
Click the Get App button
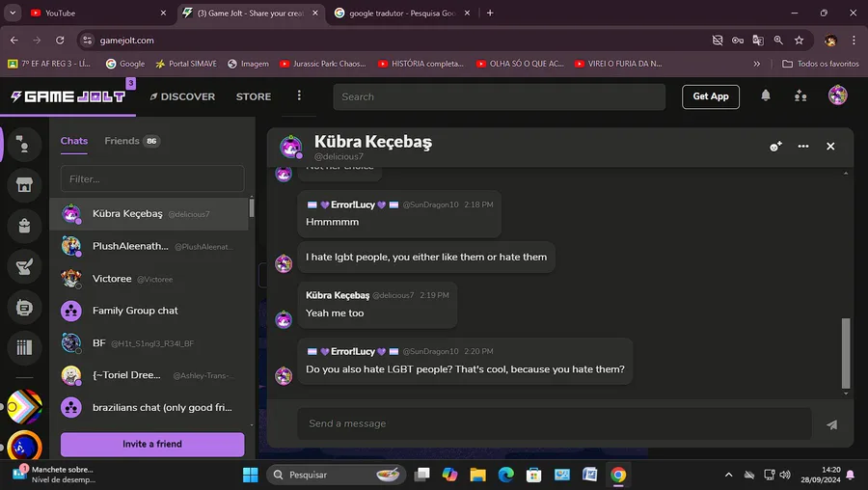point(710,96)
